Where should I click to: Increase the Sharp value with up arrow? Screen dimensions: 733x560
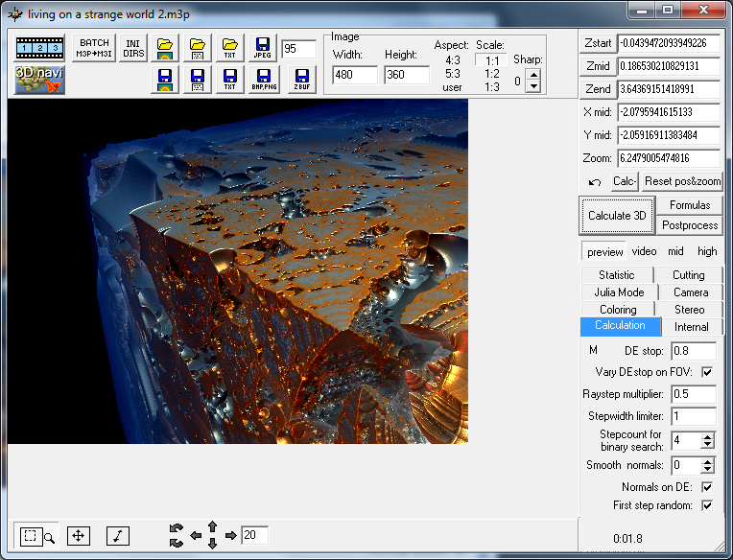[x=533, y=76]
